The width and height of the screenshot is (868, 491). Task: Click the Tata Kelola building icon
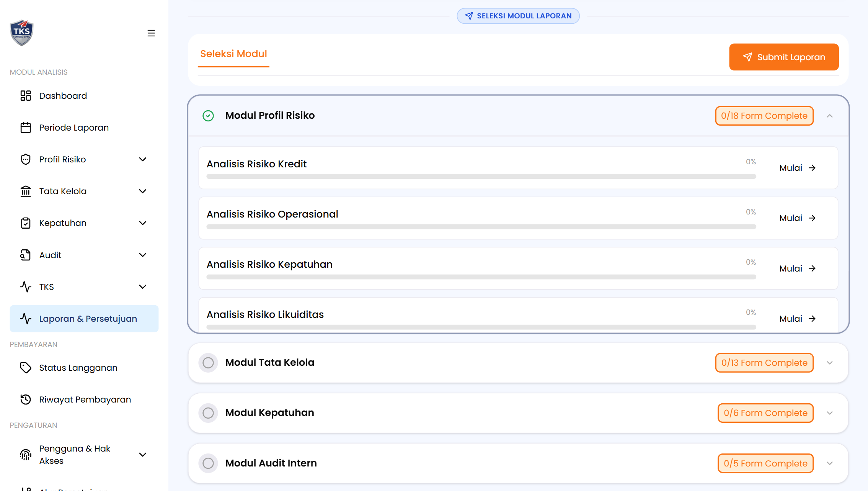26,191
